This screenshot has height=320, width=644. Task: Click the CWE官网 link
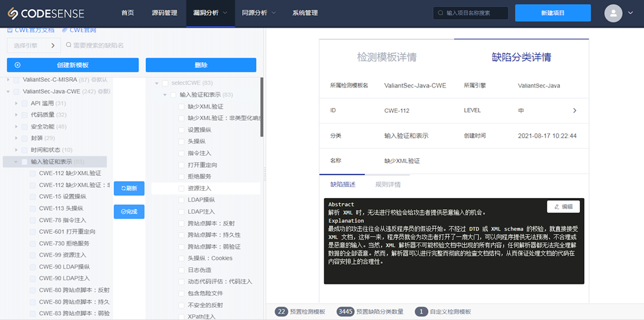83,30
